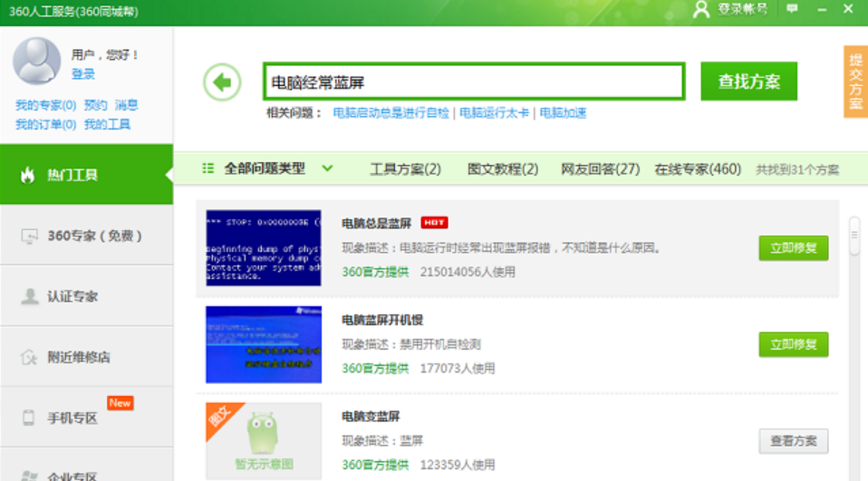Click 查看方案 for 电脑变蓝屏
This screenshot has height=481, width=868.
point(793,441)
